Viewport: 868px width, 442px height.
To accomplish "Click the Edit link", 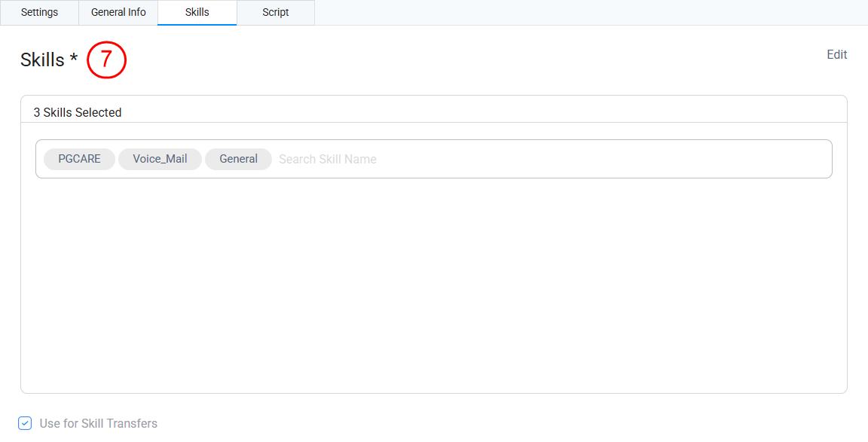I will coord(836,55).
